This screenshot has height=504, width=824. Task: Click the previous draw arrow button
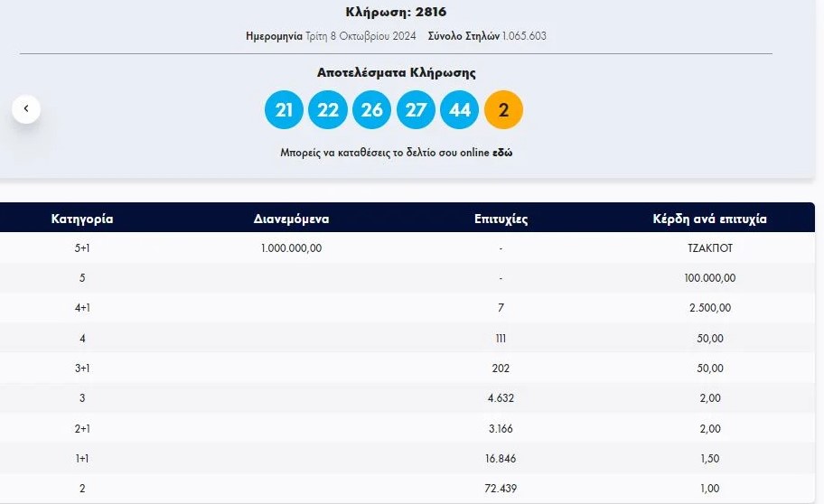[x=26, y=109]
